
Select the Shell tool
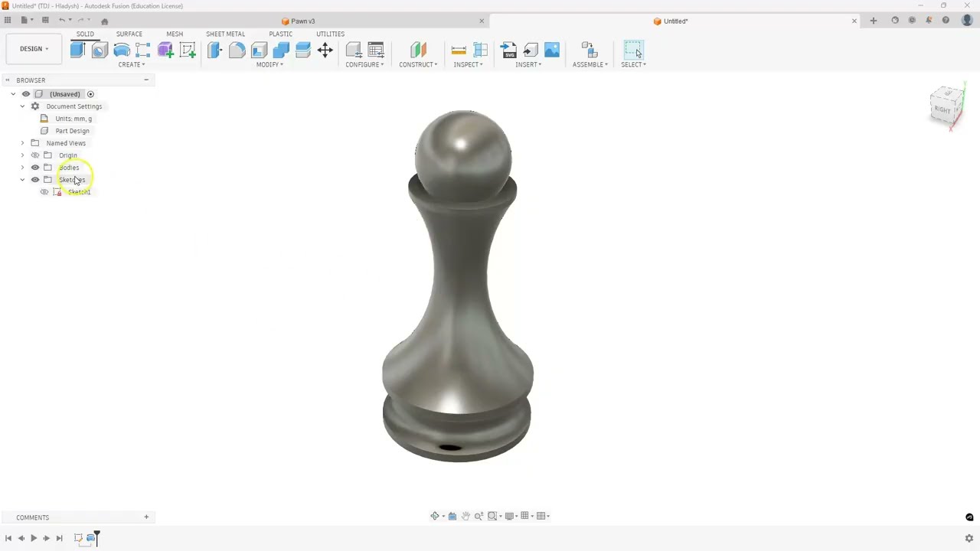(259, 51)
